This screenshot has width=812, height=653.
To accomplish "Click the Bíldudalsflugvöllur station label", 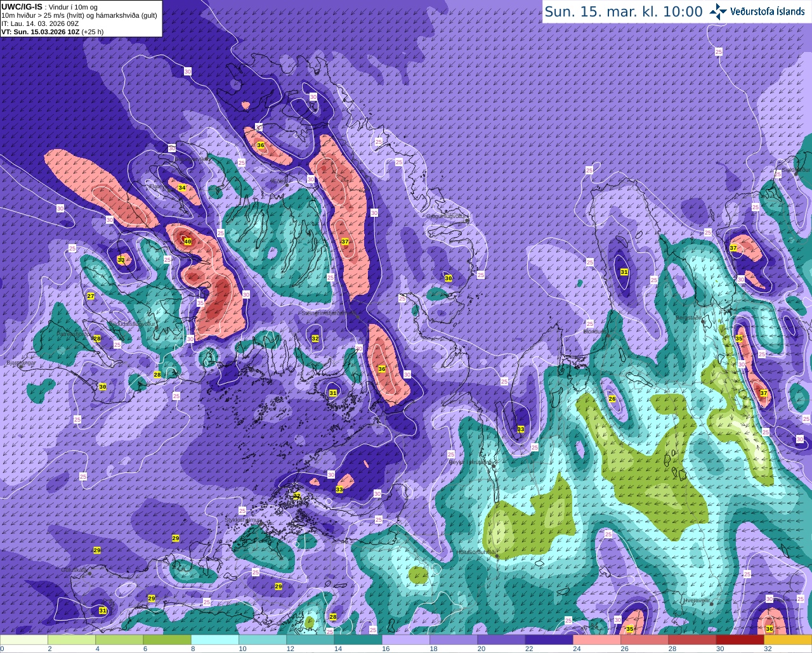I will [x=132, y=323].
